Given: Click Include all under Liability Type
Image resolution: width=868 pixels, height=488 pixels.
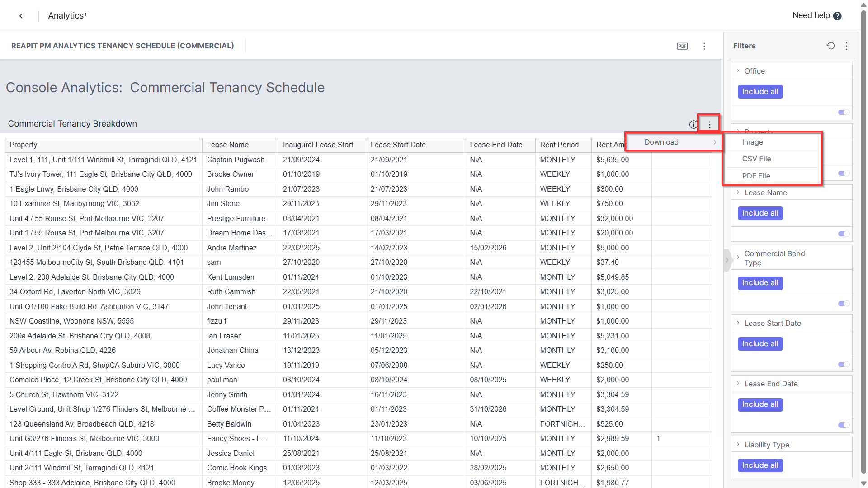Looking at the screenshot, I should click(760, 465).
